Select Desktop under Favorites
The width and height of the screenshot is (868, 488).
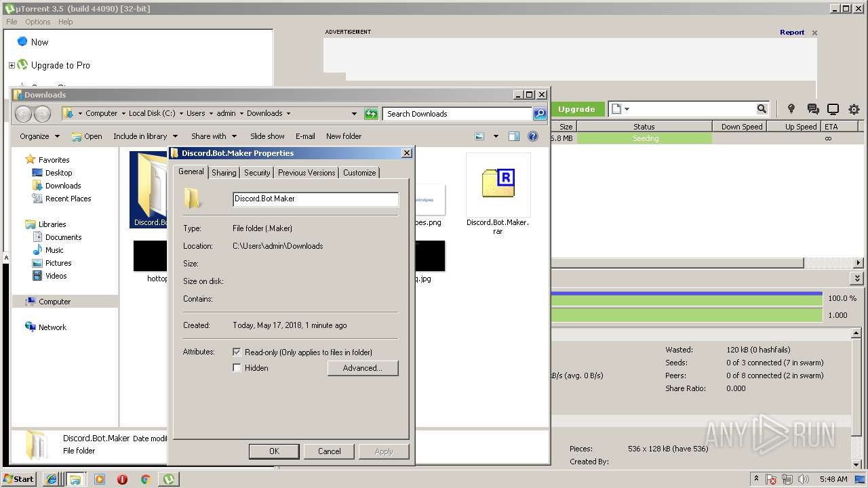click(58, 173)
